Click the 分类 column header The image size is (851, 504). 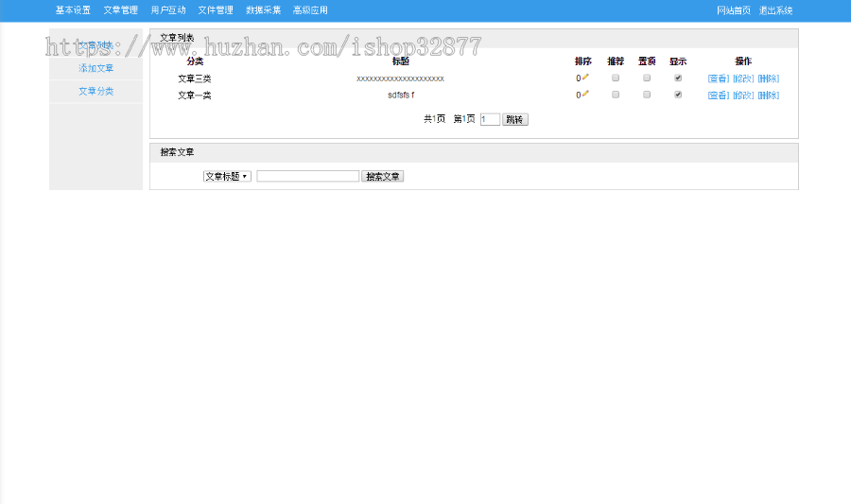point(195,61)
